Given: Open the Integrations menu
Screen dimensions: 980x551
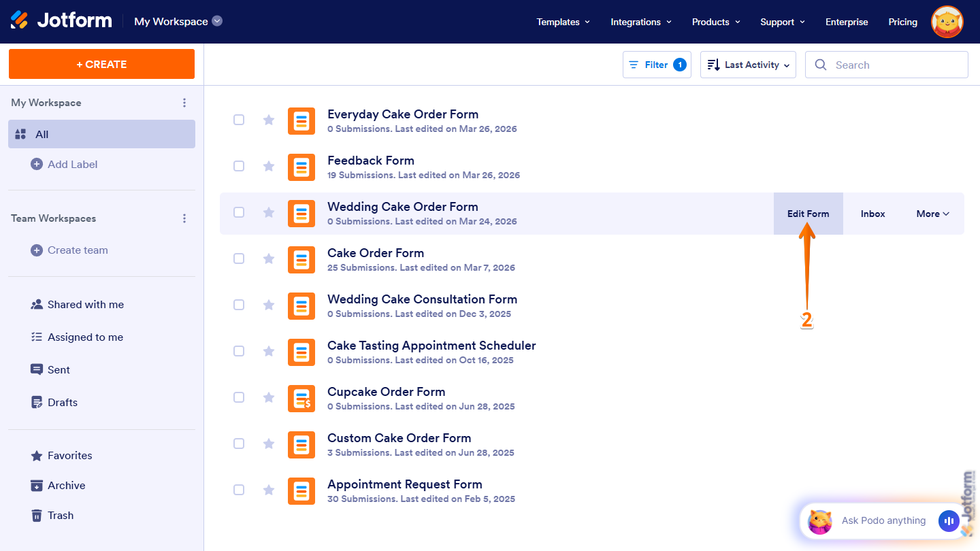Looking at the screenshot, I should [x=640, y=22].
